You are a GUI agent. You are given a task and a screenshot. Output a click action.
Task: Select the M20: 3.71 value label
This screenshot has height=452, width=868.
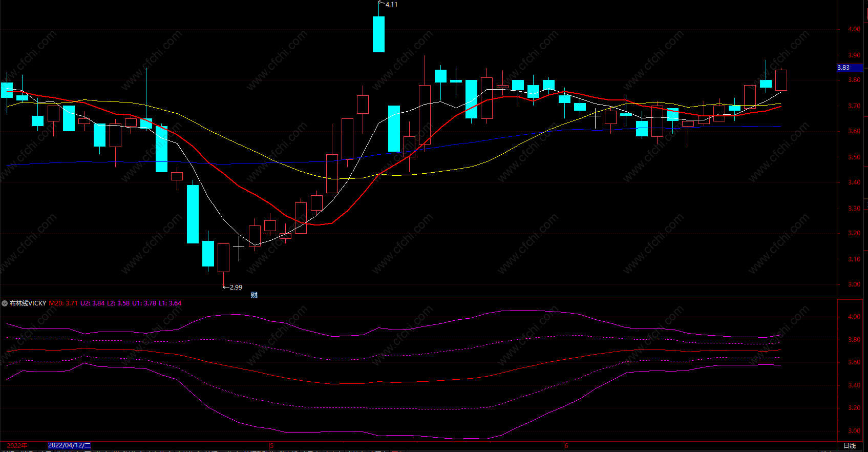click(x=63, y=303)
